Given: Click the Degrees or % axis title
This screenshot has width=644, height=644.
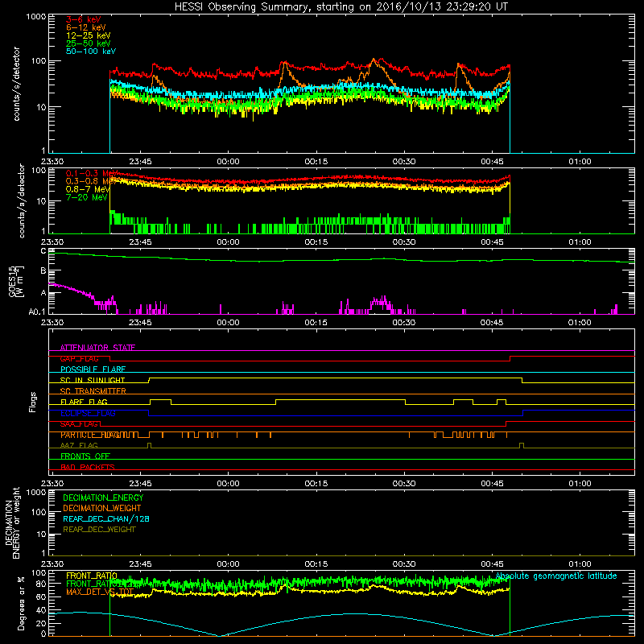Looking at the screenshot, I should (21, 603).
